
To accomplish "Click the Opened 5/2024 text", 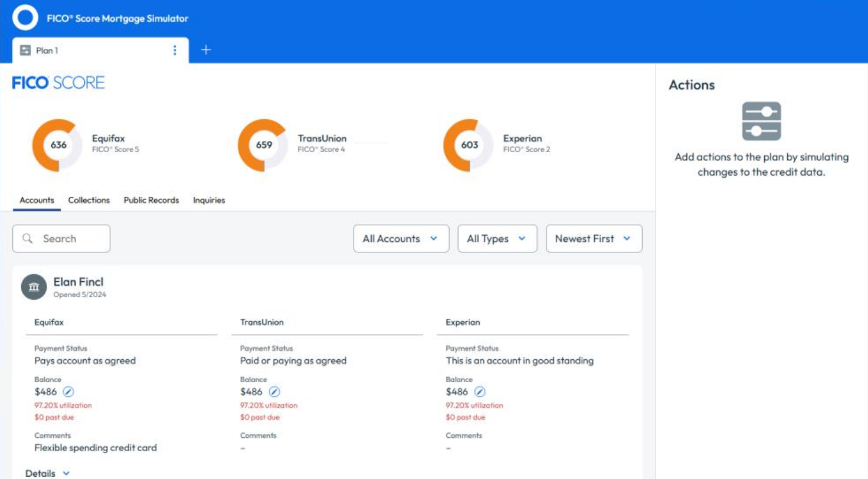I will click(x=80, y=294).
